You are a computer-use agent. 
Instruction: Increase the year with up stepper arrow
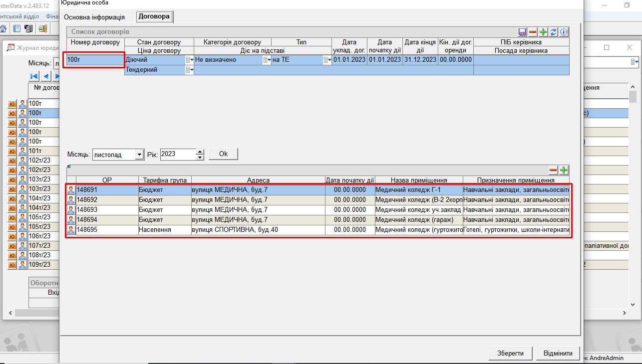click(200, 152)
